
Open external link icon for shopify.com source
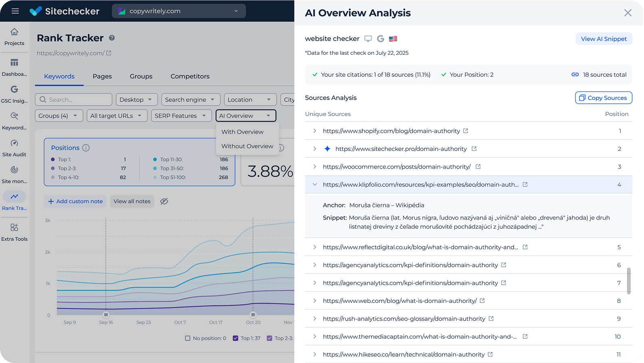pyautogui.click(x=466, y=131)
